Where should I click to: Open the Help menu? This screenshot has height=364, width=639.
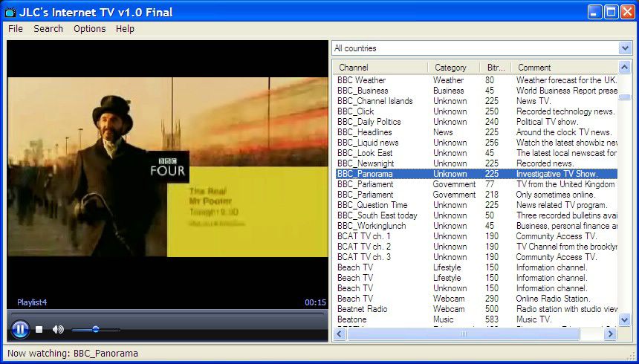125,29
